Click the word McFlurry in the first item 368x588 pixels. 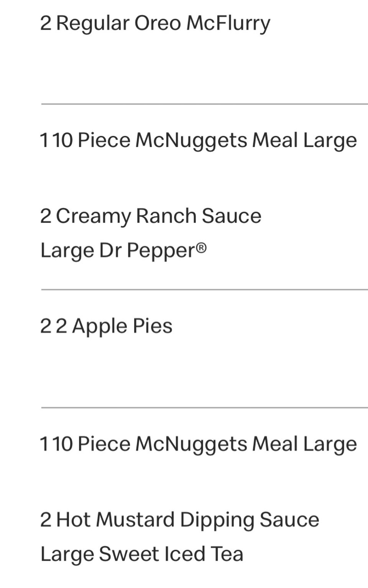(228, 24)
